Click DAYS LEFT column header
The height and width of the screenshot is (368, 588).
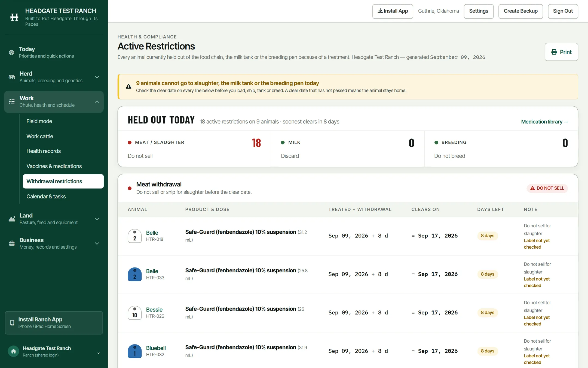(491, 210)
